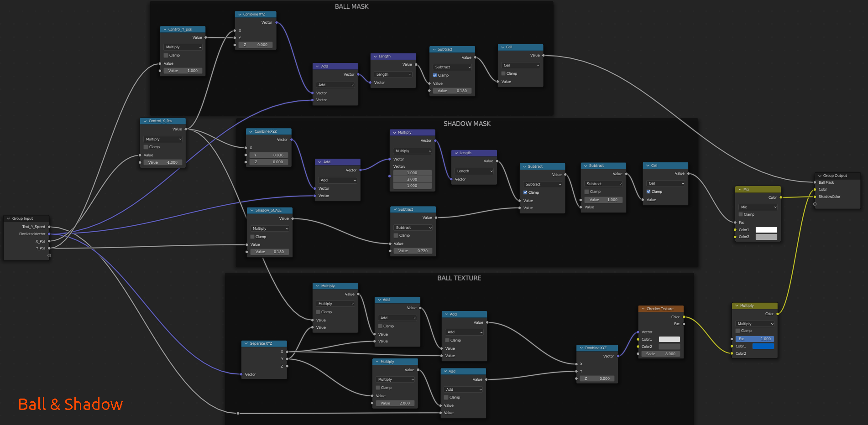Collapse the Checker Texture node via header chevron
The image size is (868, 425).
pyautogui.click(x=643, y=309)
